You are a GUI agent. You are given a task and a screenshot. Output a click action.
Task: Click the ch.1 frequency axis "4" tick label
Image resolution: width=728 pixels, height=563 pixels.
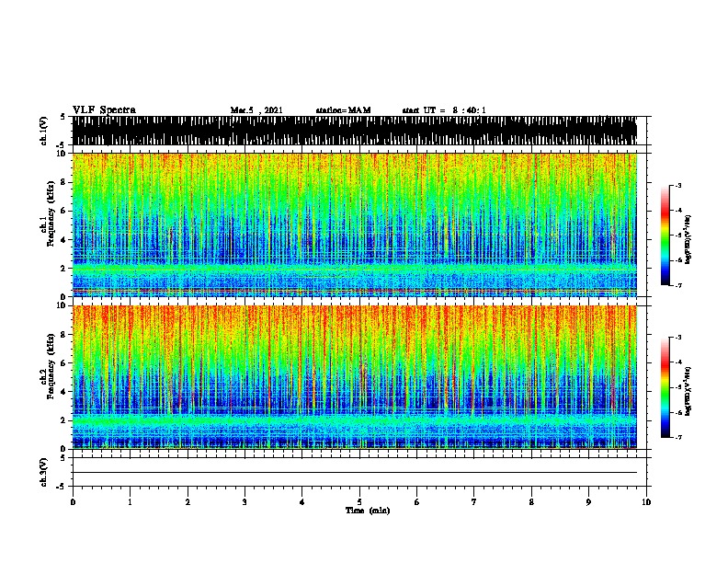[63, 240]
